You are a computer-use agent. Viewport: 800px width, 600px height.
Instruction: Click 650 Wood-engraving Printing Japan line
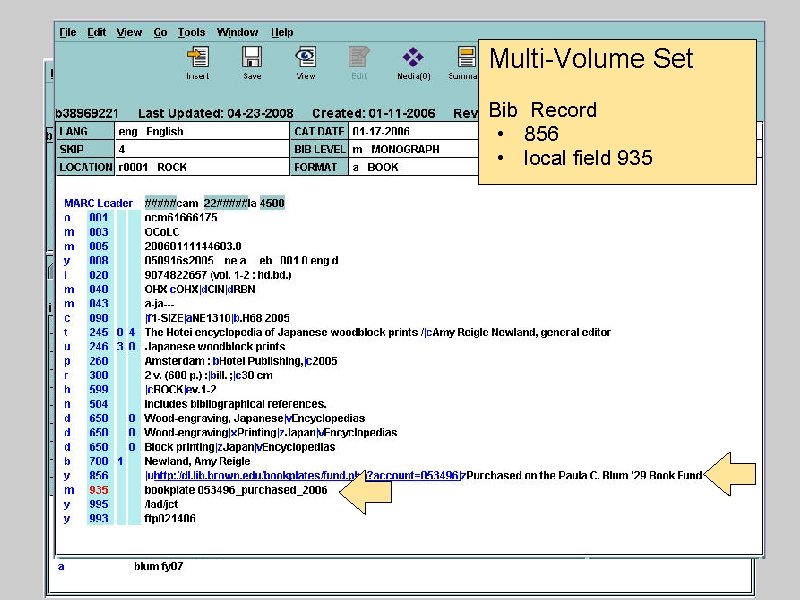tap(270, 433)
